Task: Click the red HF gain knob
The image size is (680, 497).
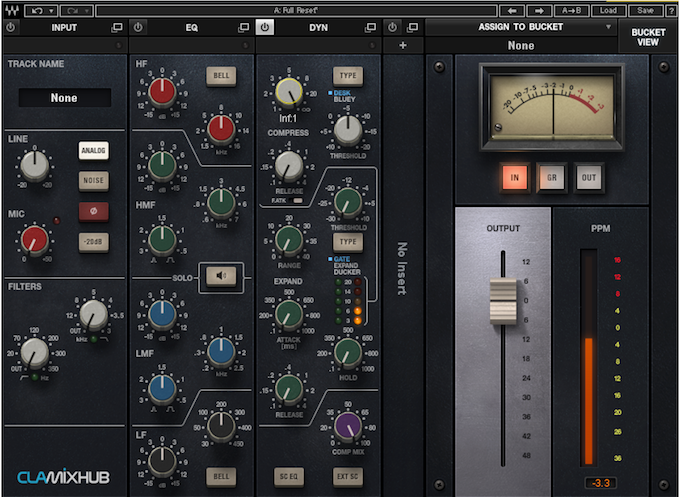Action: (162, 92)
